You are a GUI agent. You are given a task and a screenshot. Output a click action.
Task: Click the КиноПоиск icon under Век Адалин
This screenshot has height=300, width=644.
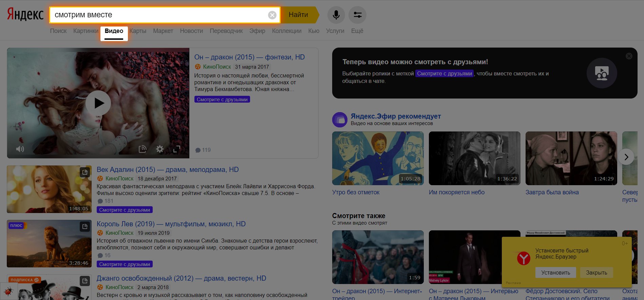[100, 178]
